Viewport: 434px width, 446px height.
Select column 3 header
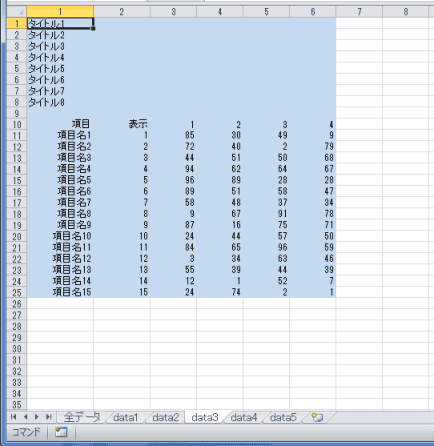tap(174, 12)
